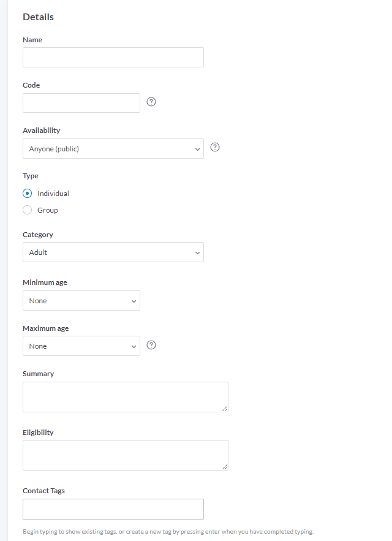Click into the Name text field
The height and width of the screenshot is (541, 392).
(113, 57)
